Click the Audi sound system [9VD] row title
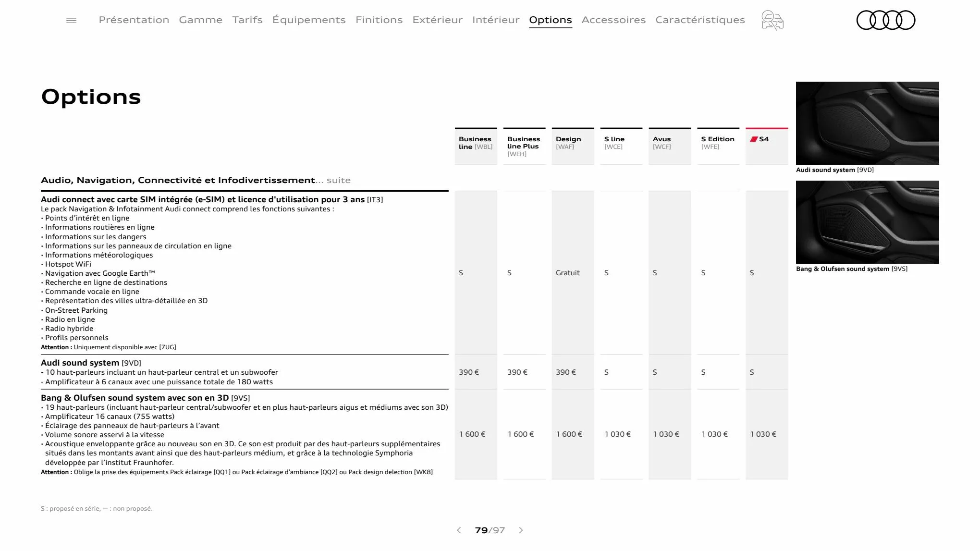Image resolution: width=980 pixels, height=551 pixels. (91, 363)
